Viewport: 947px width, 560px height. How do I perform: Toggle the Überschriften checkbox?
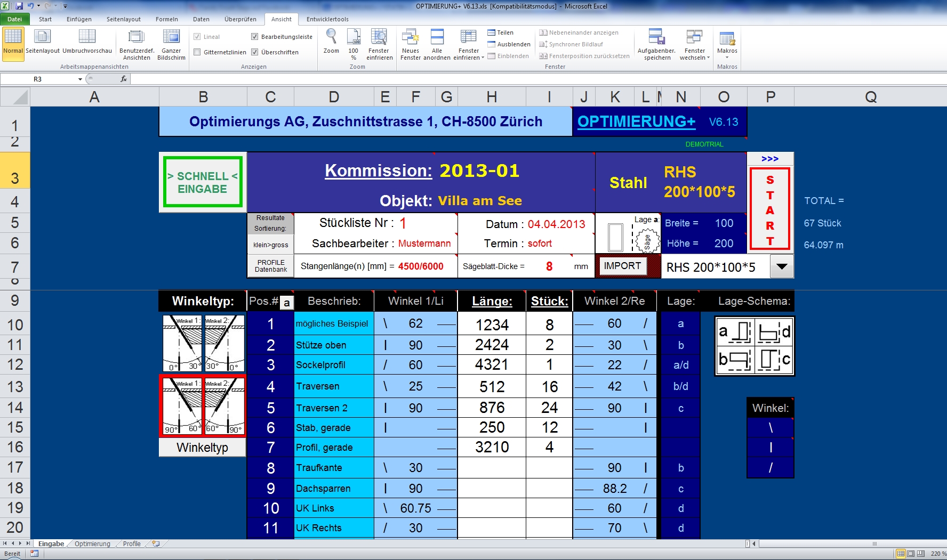255,52
